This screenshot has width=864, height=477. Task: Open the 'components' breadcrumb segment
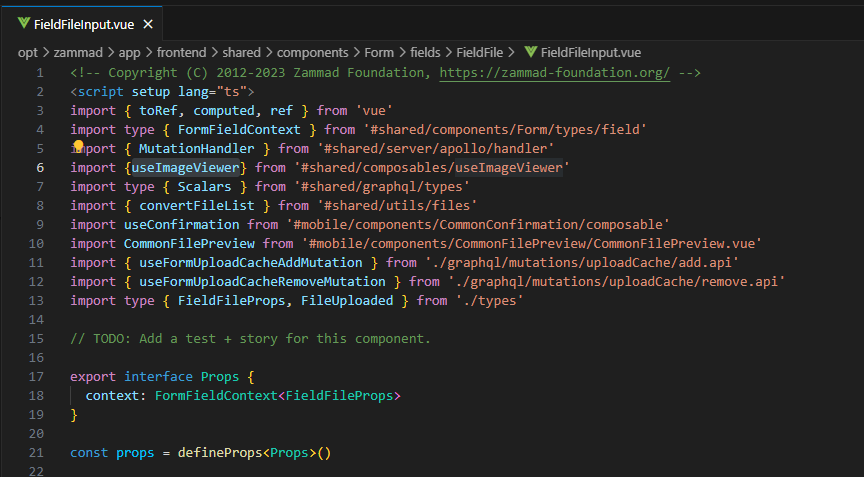coord(312,53)
